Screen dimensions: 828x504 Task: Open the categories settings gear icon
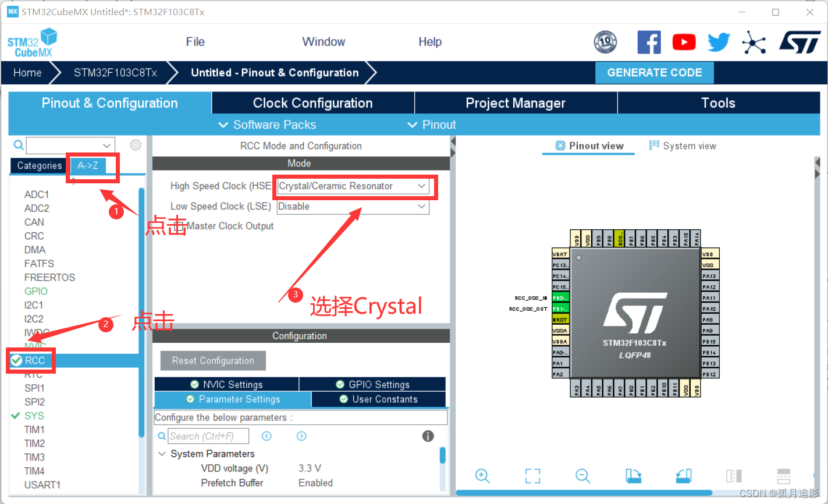click(136, 145)
